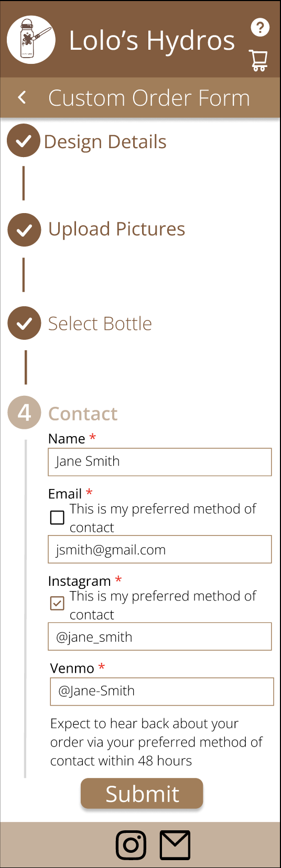Image resolution: width=281 pixels, height=868 pixels.
Task: Check Email as preferred contact method
Action: 57,517
